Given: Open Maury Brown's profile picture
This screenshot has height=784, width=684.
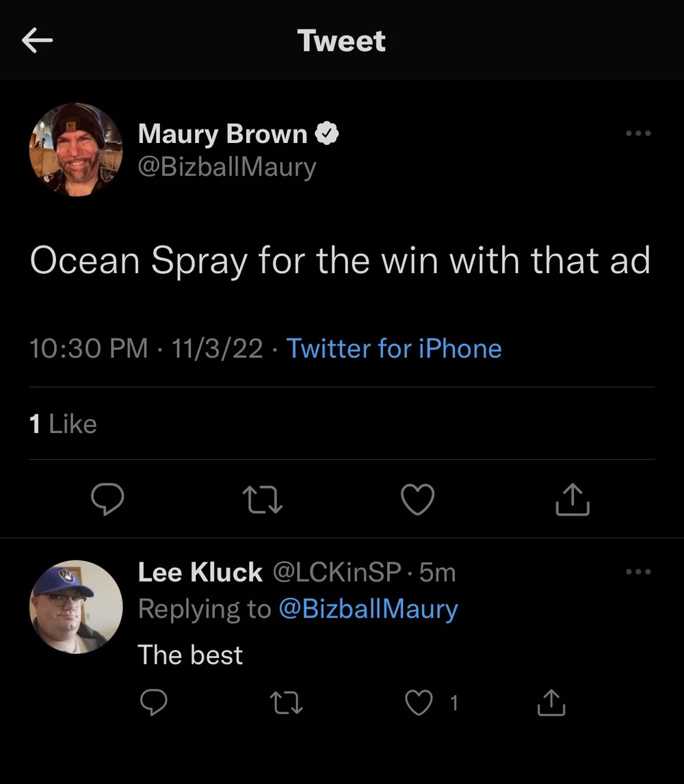Looking at the screenshot, I should tap(76, 150).
